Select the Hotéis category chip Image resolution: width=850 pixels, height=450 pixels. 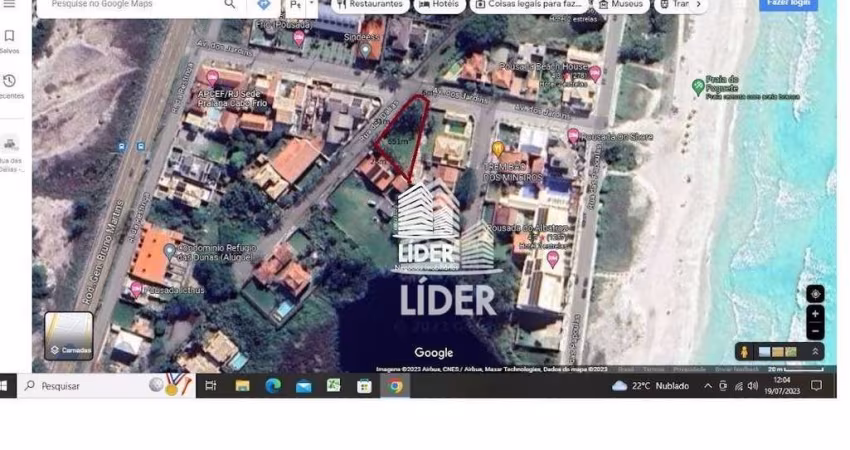point(439,4)
